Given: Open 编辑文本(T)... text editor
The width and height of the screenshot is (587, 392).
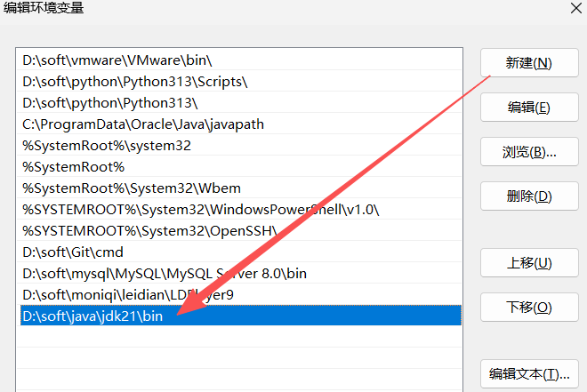Looking at the screenshot, I should [x=529, y=373].
